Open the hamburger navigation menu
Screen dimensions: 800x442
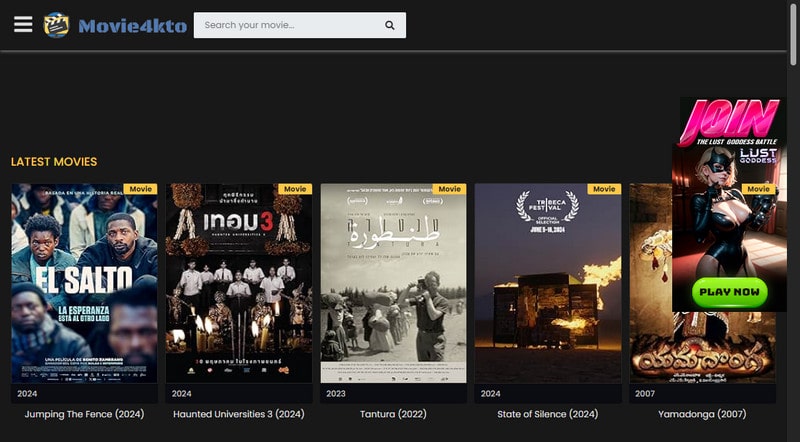click(23, 24)
